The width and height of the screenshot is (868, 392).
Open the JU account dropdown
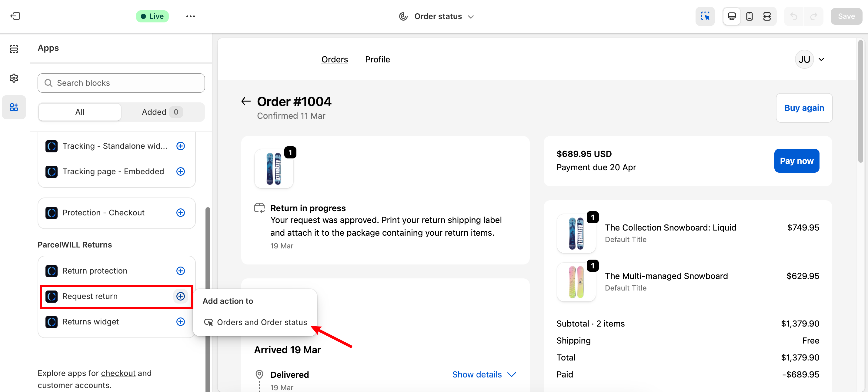pyautogui.click(x=810, y=59)
